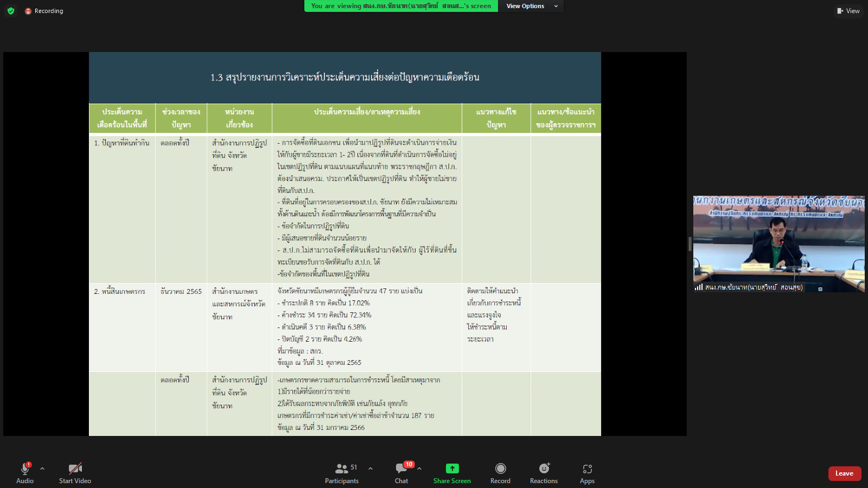Expand the Audio options caret
Screen dimensions: 868x488
(x=42, y=468)
